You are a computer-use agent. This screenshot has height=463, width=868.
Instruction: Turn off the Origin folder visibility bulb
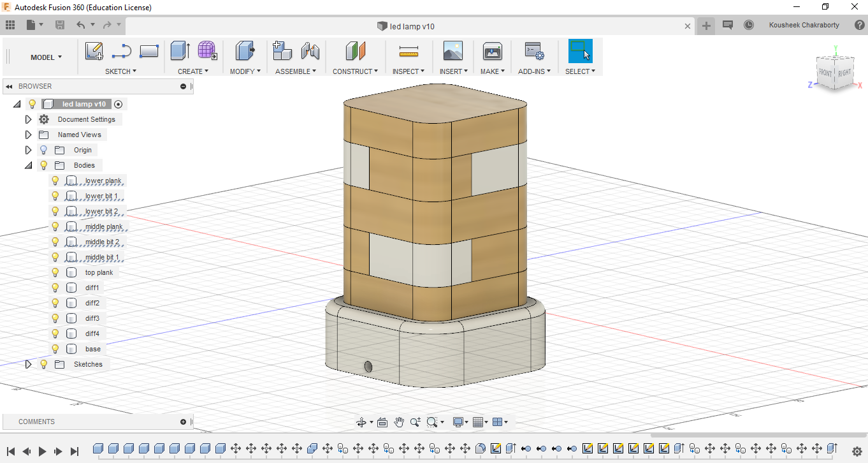(x=43, y=149)
